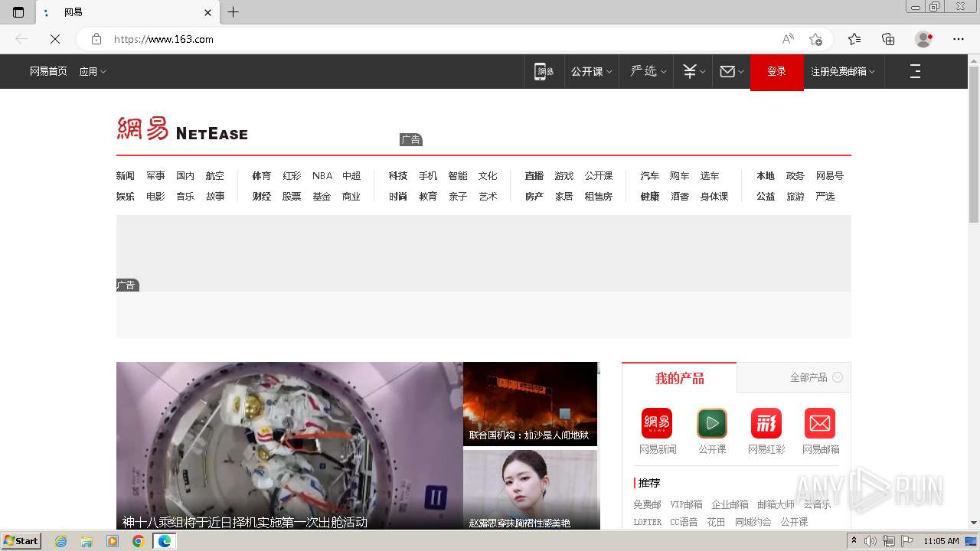This screenshot has width=980, height=551.
Task: Open the 公开课 product icon
Action: point(712,423)
